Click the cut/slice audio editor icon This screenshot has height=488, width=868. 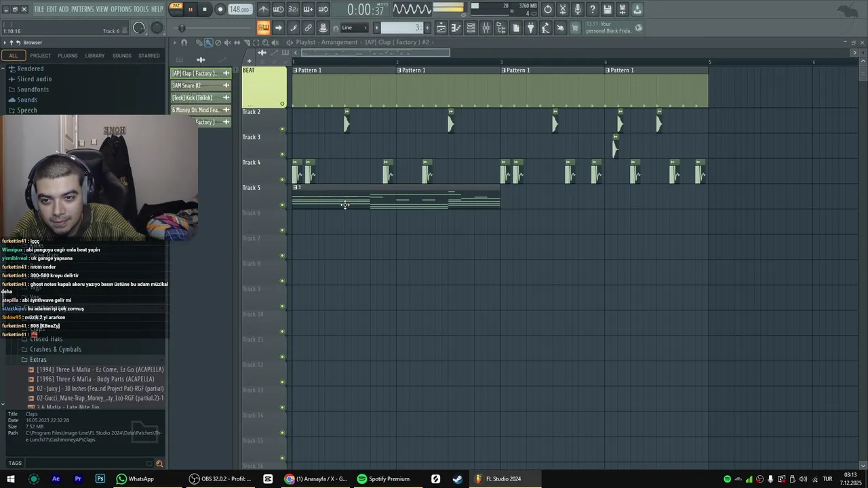tap(562, 9)
